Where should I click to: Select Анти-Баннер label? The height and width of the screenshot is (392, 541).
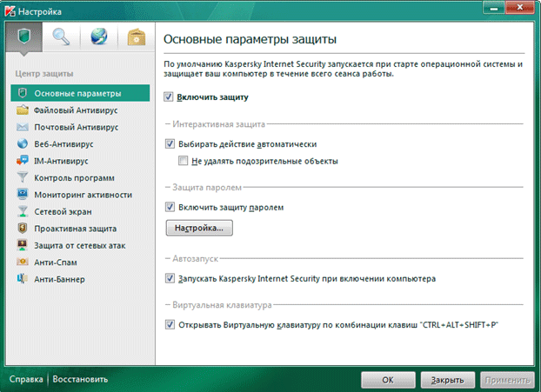(x=59, y=279)
